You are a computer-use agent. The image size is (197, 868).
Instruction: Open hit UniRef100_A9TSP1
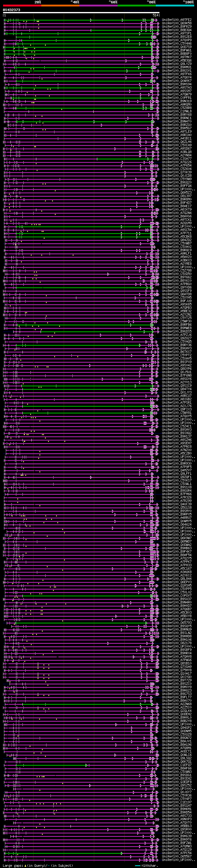177,33
